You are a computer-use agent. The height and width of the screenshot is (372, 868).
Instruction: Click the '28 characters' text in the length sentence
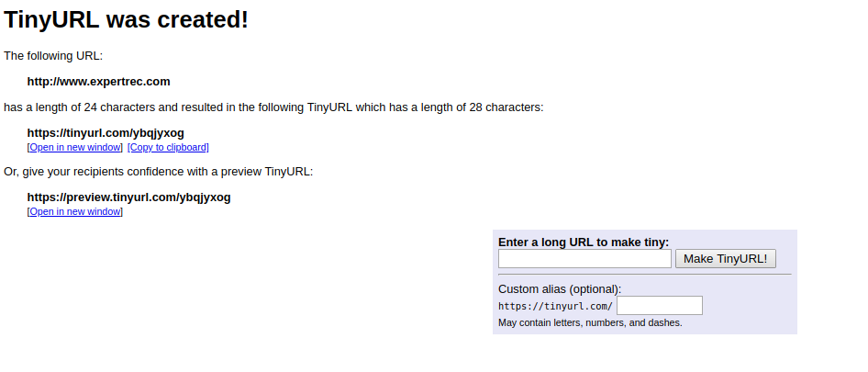pos(506,107)
